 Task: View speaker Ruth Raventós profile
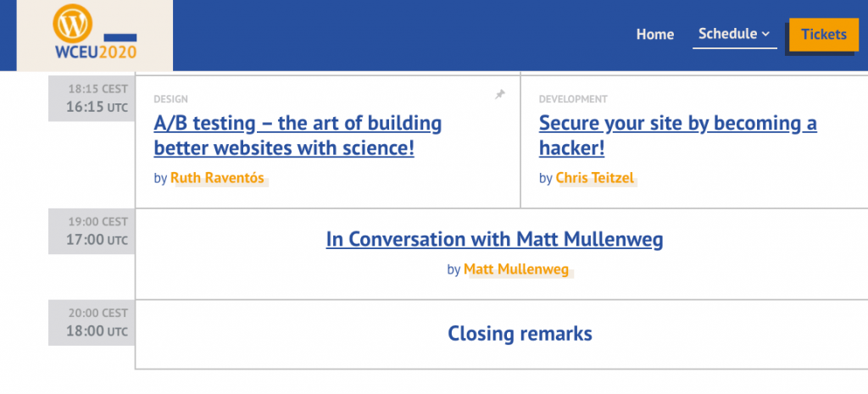(218, 178)
